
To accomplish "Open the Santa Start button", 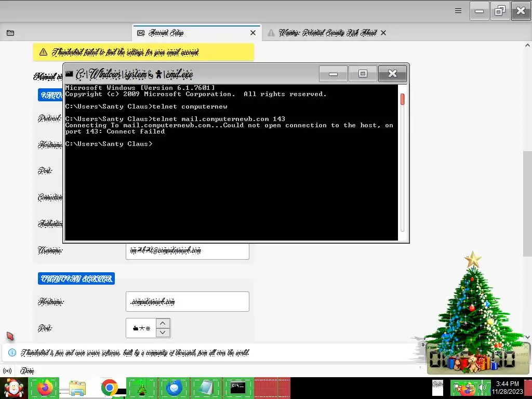I will pyautogui.click(x=14, y=388).
